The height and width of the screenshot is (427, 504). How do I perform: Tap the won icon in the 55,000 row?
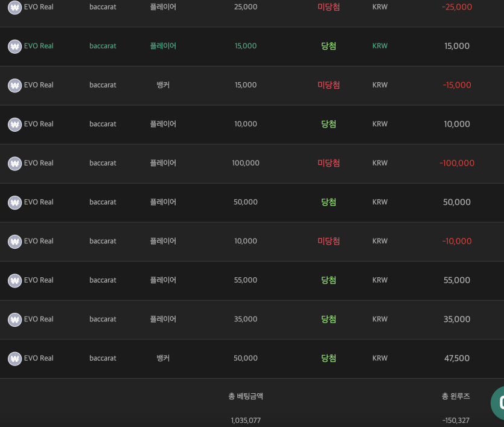coord(14,281)
